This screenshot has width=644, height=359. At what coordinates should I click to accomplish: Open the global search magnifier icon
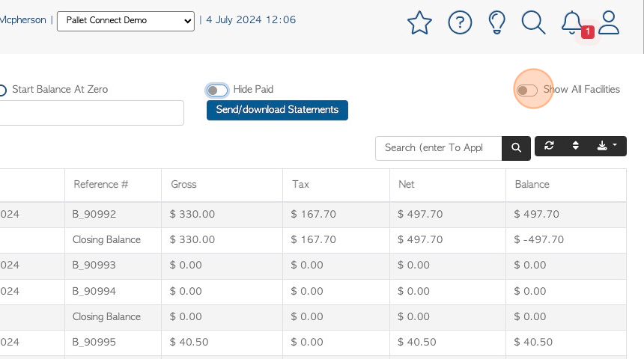[533, 22]
